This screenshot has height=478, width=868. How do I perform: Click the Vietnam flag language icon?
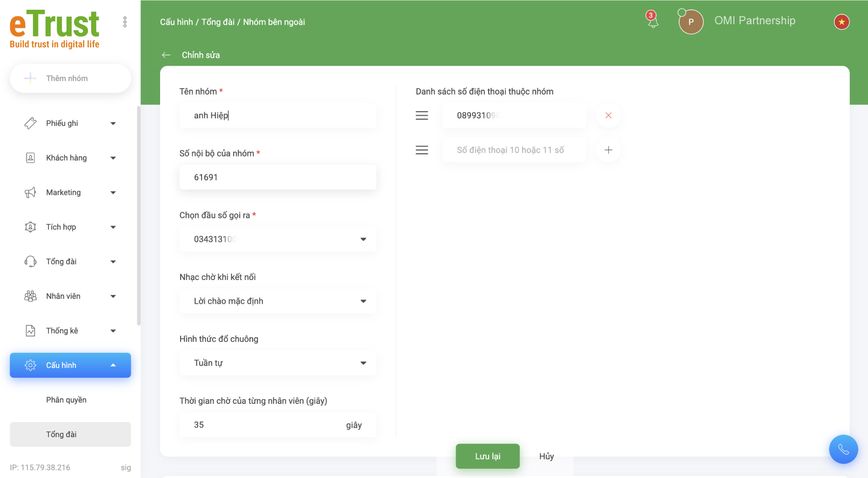tap(841, 22)
